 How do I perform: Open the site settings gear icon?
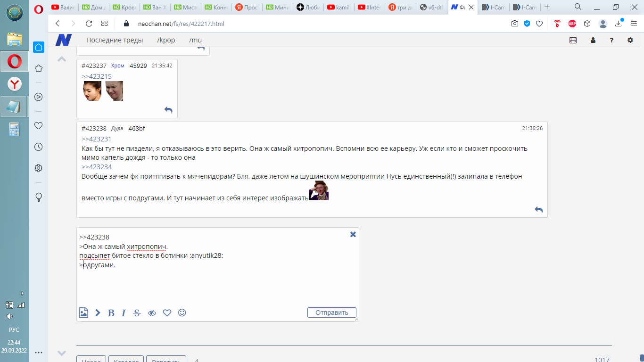click(630, 40)
